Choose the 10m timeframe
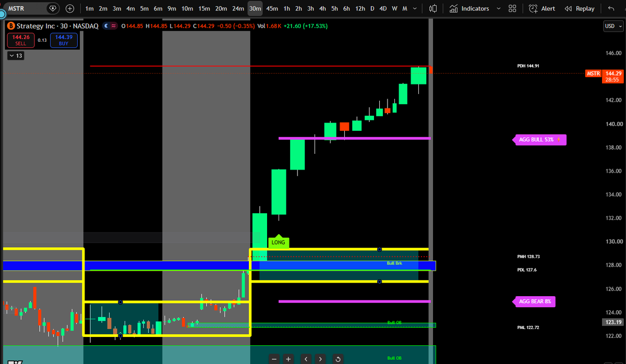 click(x=187, y=9)
